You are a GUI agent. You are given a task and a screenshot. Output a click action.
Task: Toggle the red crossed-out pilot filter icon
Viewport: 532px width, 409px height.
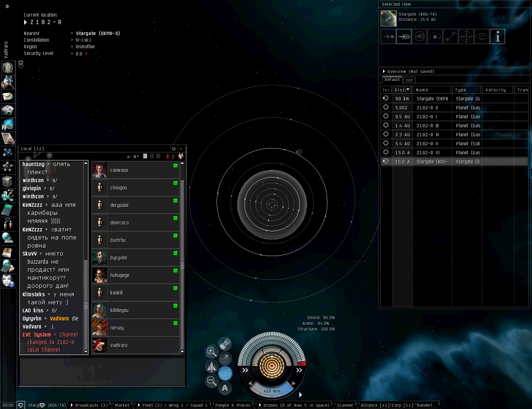click(x=167, y=156)
